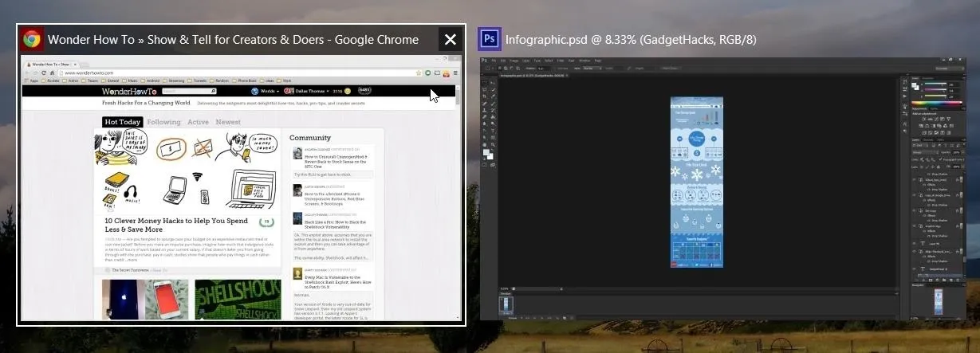The image size is (980, 353).
Task: Open the How to Uninstall CyanogenMod community post
Action: (336, 161)
